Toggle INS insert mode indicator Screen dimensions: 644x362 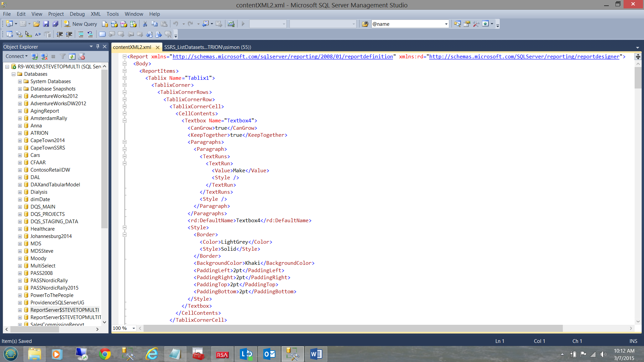point(633,341)
